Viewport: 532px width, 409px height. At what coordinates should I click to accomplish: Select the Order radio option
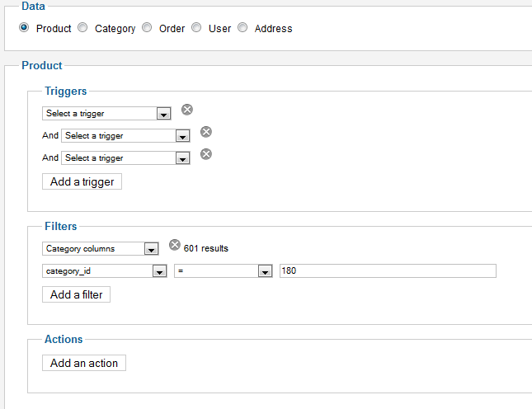147,27
